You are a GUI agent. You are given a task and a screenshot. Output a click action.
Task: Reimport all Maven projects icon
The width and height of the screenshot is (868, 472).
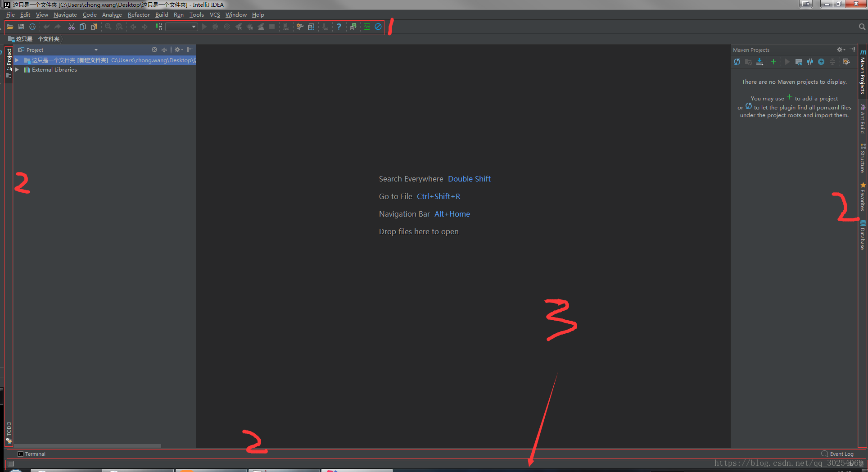coord(737,62)
